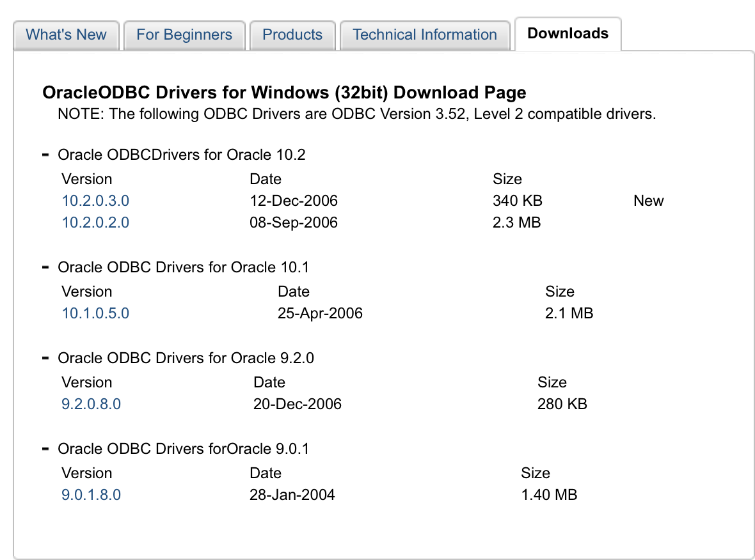Download ODBC driver 9.2.0.8.0
The width and height of the screenshot is (755, 560).
pyautogui.click(x=91, y=404)
